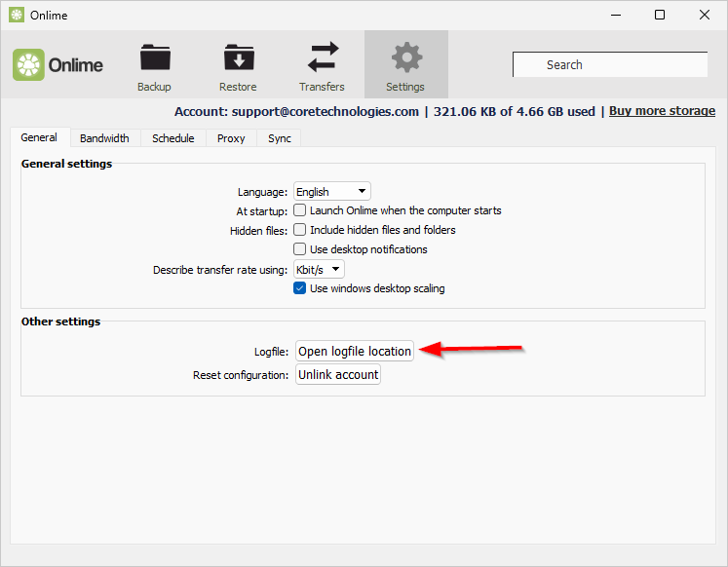Open the Restore folder icon

238,57
